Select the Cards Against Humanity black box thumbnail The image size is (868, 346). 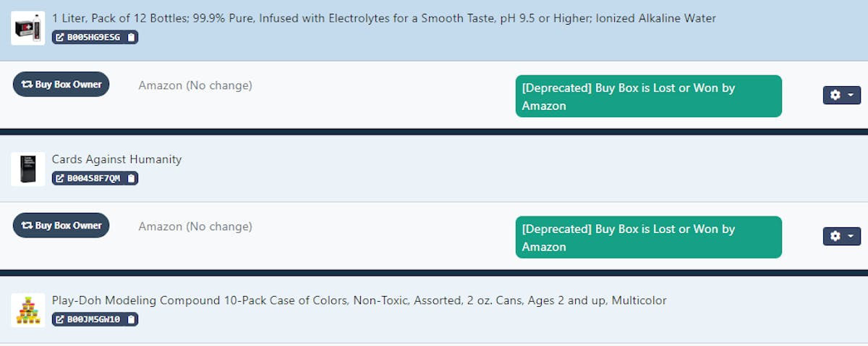pos(28,169)
